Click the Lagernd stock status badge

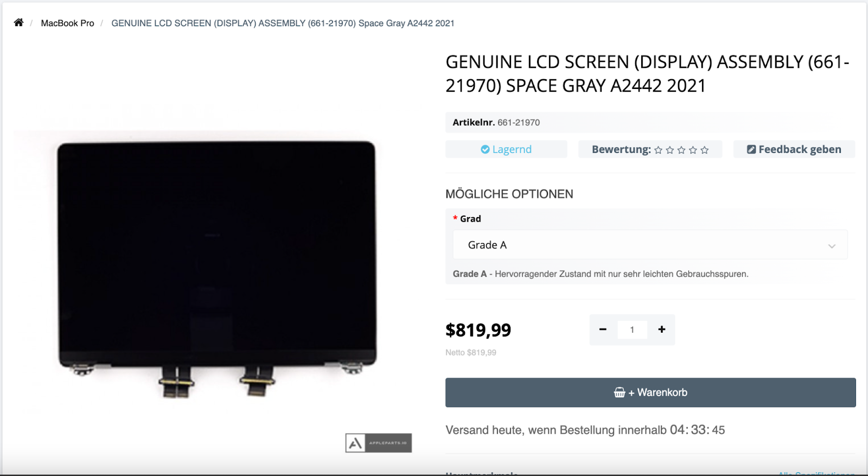click(506, 149)
